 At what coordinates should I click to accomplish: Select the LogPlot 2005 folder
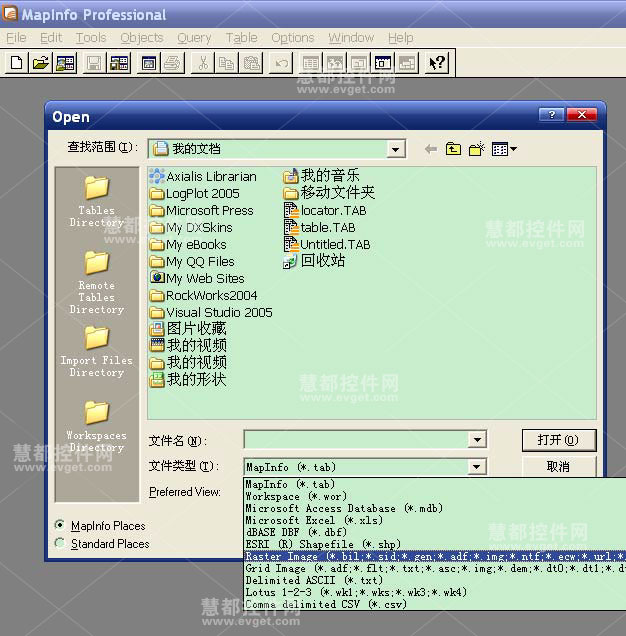click(194, 193)
